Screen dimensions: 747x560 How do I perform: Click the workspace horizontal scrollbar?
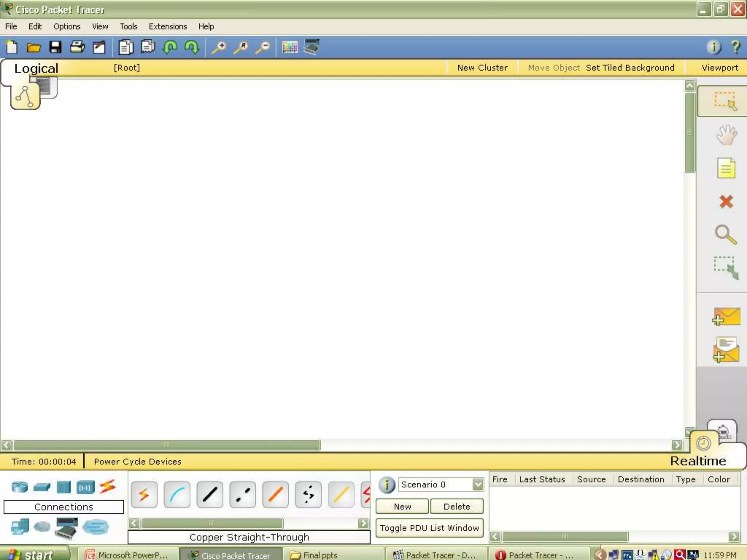coord(166,445)
